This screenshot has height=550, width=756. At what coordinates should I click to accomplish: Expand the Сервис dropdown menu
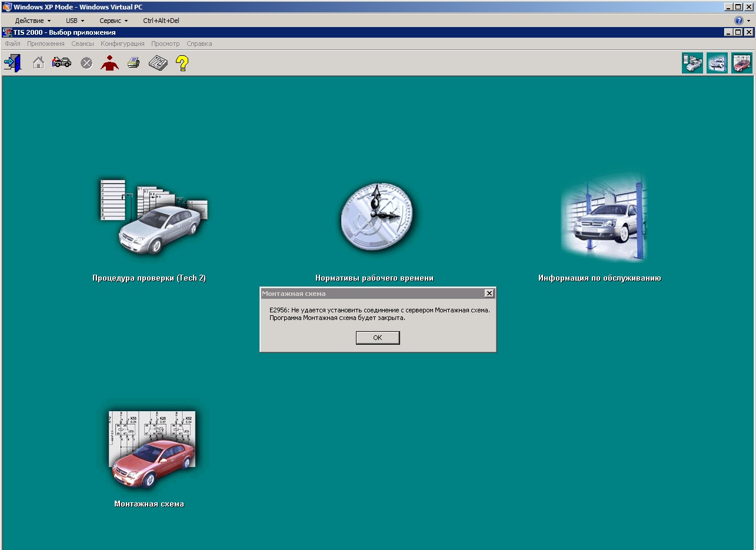point(114,21)
